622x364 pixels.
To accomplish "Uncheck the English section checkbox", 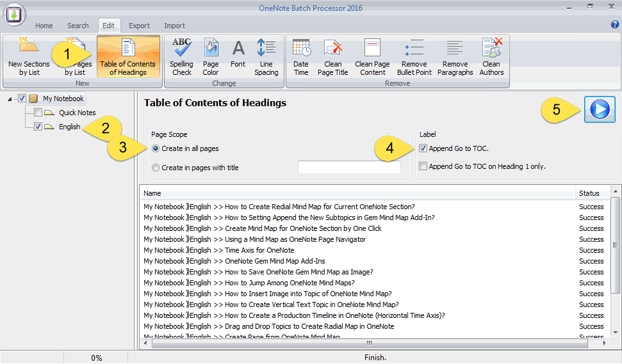I will [x=38, y=127].
